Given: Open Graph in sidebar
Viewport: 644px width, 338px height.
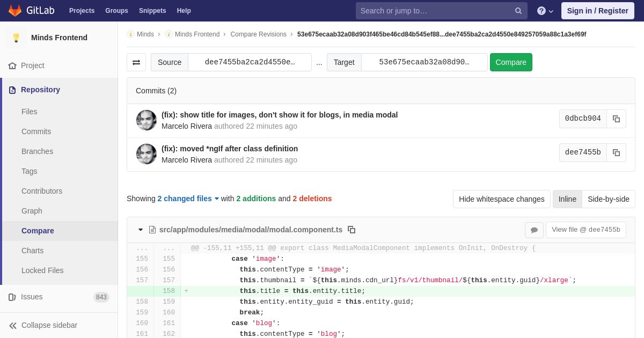Looking at the screenshot, I should click(x=32, y=211).
